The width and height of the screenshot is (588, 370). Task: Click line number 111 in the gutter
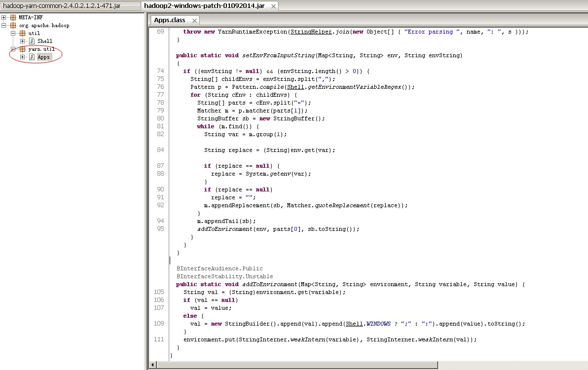[x=159, y=339]
